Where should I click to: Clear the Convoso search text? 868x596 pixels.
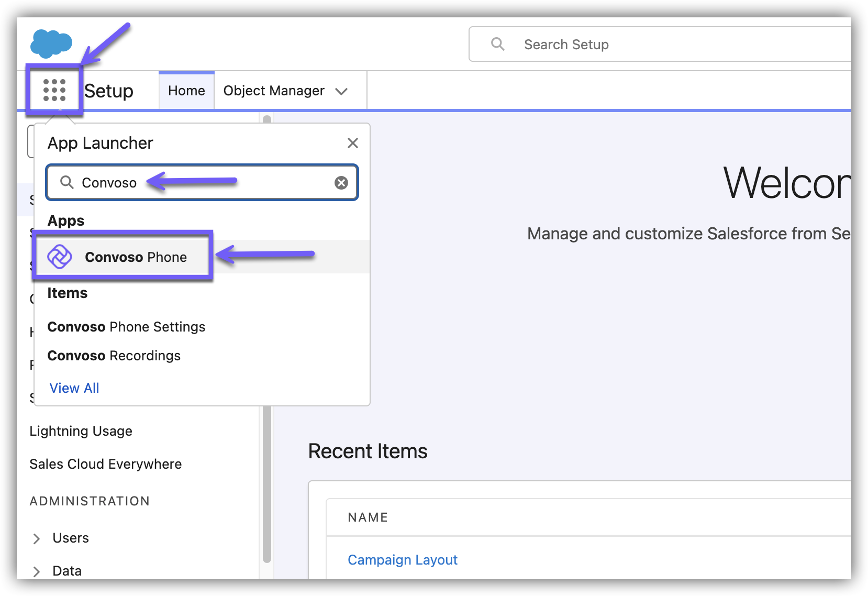point(341,183)
